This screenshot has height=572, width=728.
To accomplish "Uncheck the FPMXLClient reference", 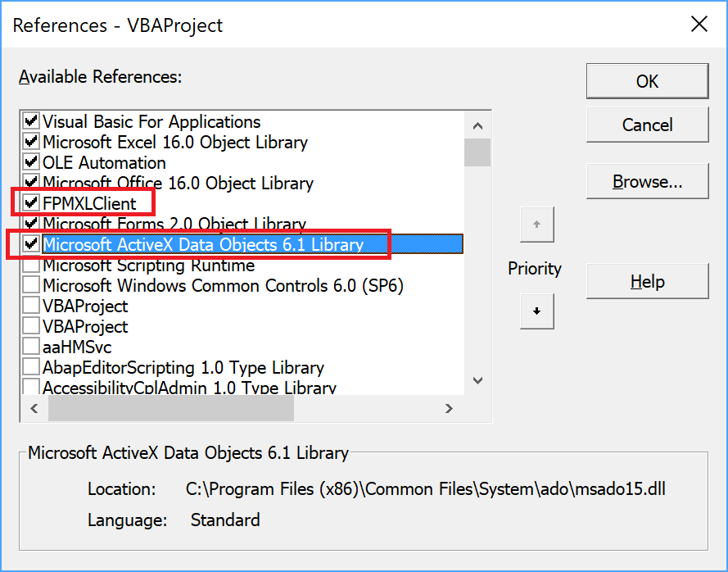I will point(29,203).
